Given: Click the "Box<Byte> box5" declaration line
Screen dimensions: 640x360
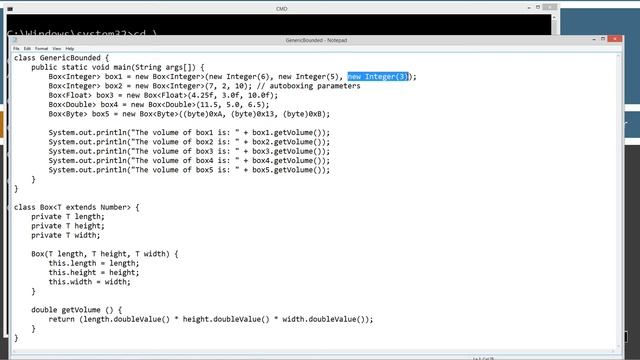Looking at the screenshot, I should click(189, 114).
